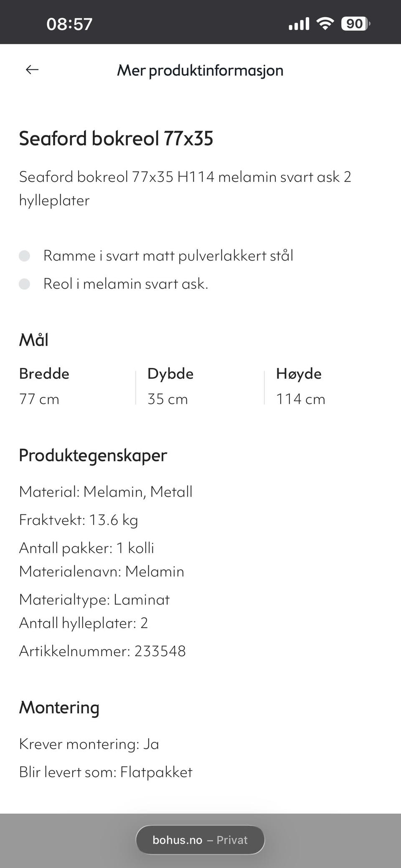401x868 pixels.
Task: Tap 'Fraktvekt: 13.6 kg' text
Action: pyautogui.click(x=79, y=519)
